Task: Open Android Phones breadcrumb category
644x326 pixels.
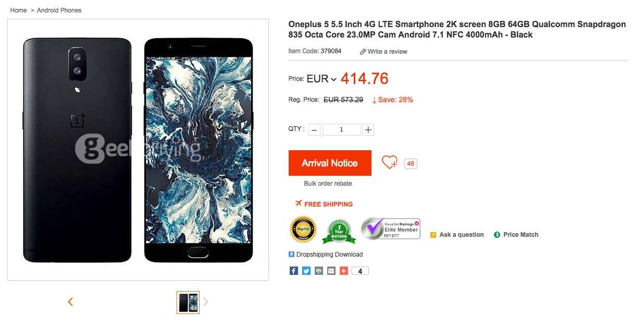Action: 59,10
